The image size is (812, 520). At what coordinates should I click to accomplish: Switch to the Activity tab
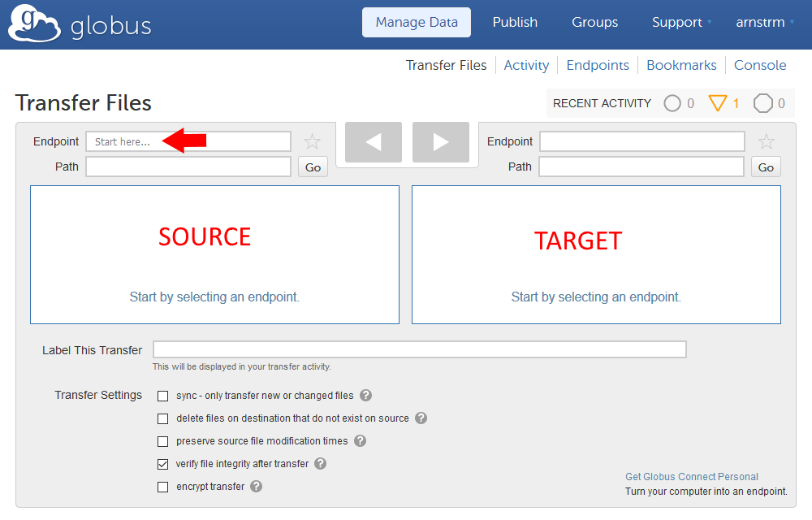526,65
